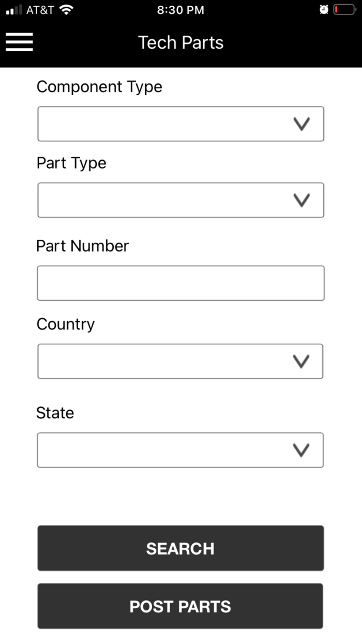Screen dimensions: 362x644
Task: Click the State label
Action: (x=55, y=413)
